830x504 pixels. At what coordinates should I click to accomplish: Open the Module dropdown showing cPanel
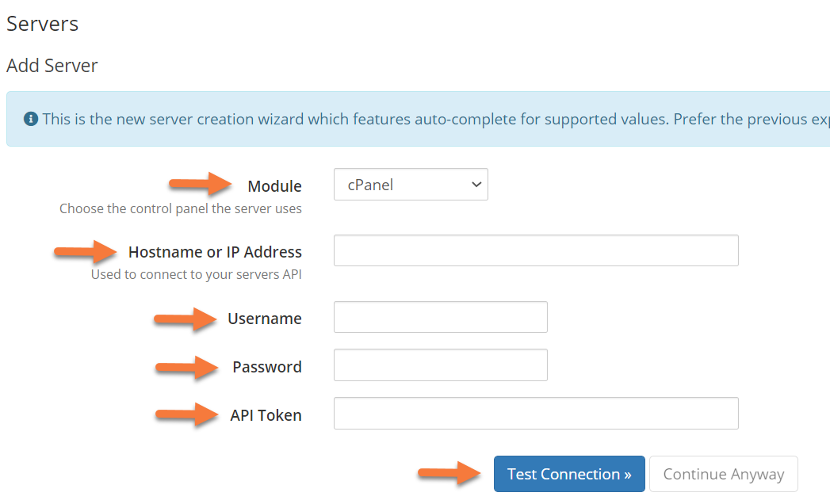click(411, 185)
